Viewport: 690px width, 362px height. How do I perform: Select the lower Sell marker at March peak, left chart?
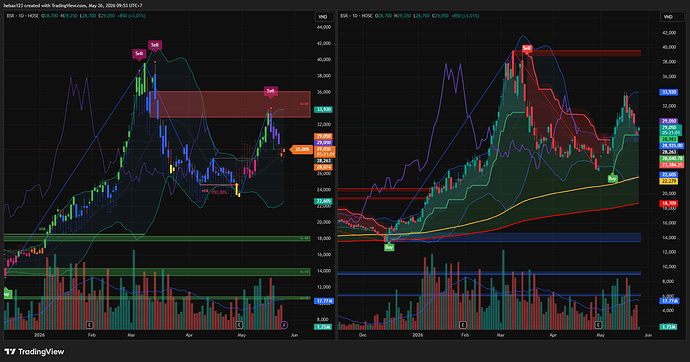[139, 54]
